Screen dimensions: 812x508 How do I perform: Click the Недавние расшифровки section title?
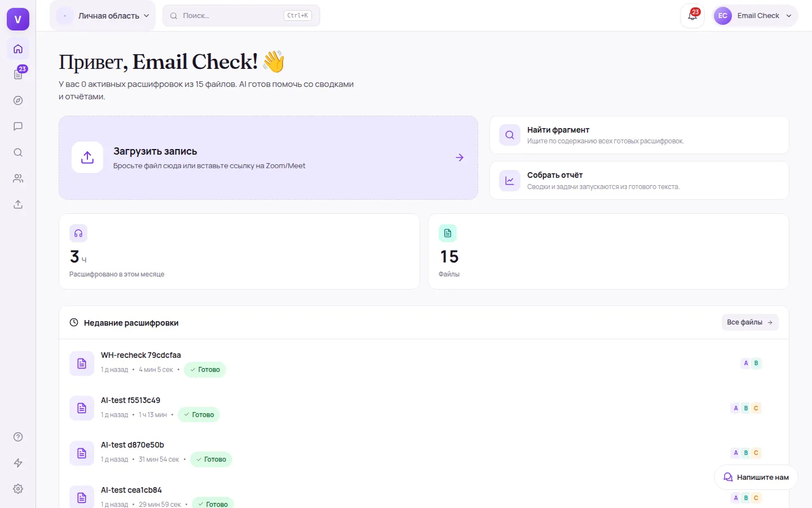[131, 323]
